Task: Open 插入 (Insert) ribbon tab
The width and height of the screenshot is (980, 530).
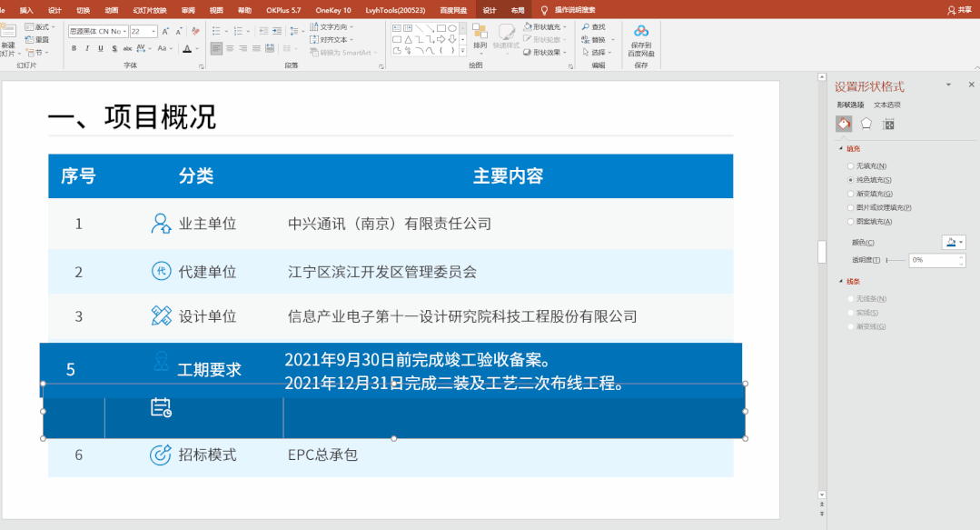Action: (x=26, y=10)
